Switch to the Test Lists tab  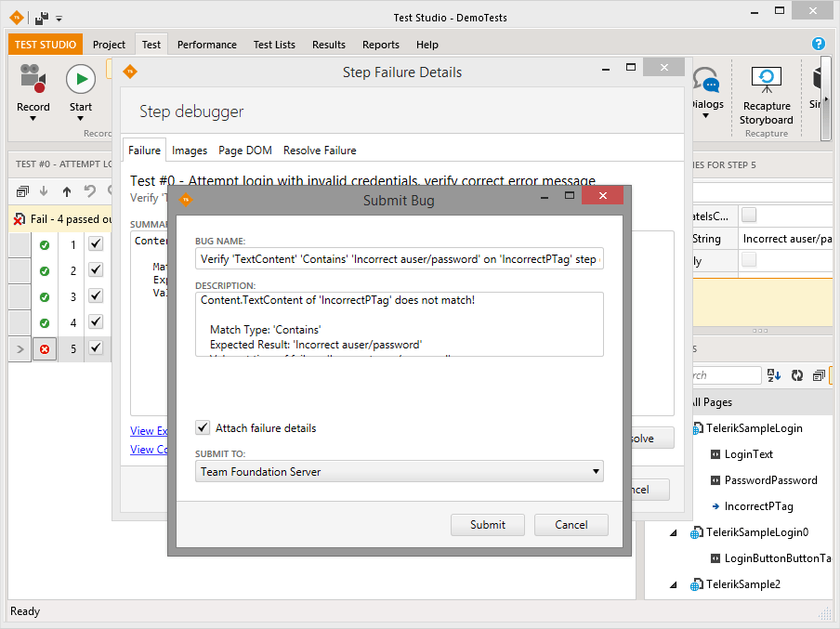274,45
